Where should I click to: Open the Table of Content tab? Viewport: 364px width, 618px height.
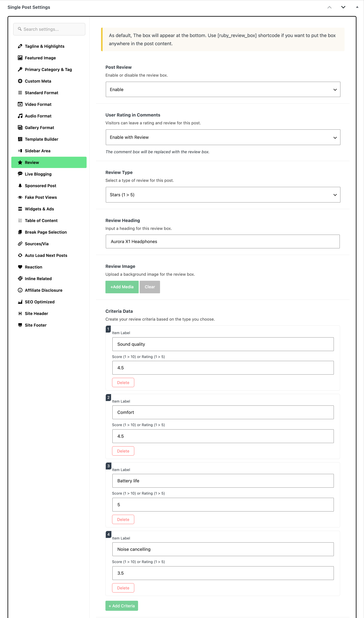pyautogui.click(x=49, y=221)
